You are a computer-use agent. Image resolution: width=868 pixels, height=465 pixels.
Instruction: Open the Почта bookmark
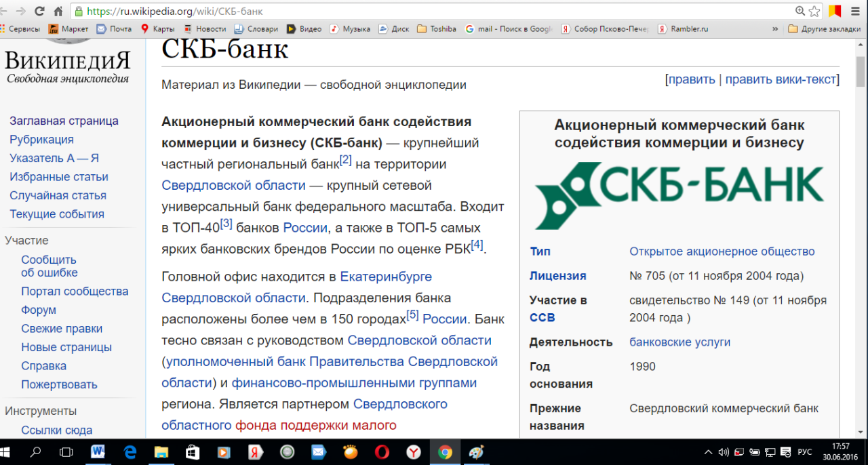click(x=114, y=29)
